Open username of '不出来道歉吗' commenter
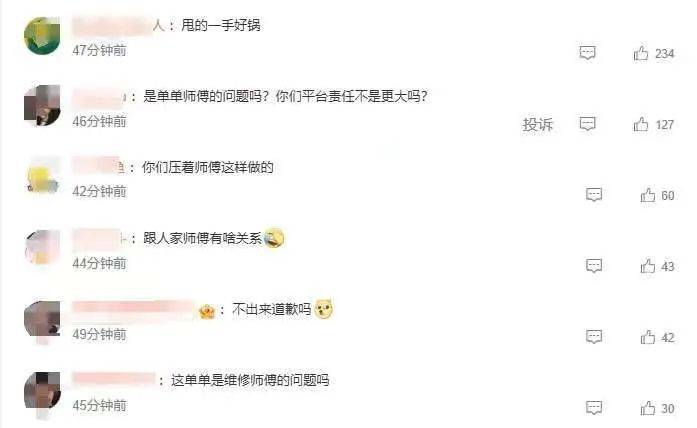Viewport: 697px width, 428px height. click(133, 309)
